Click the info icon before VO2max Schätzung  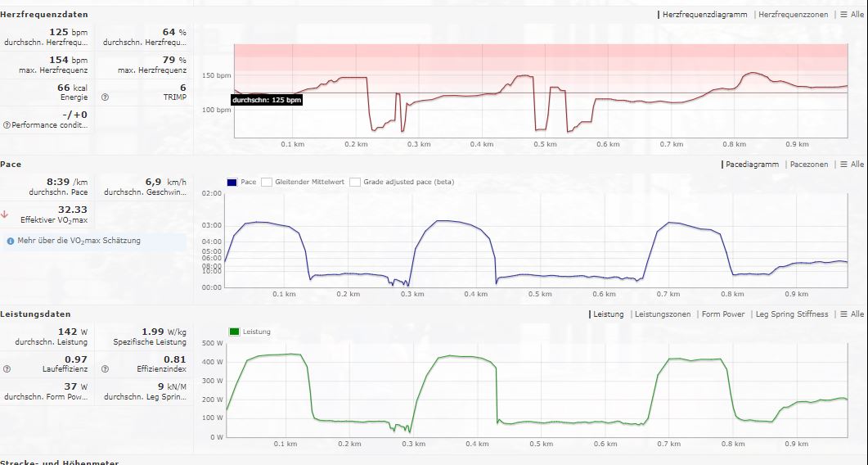pyautogui.click(x=10, y=241)
